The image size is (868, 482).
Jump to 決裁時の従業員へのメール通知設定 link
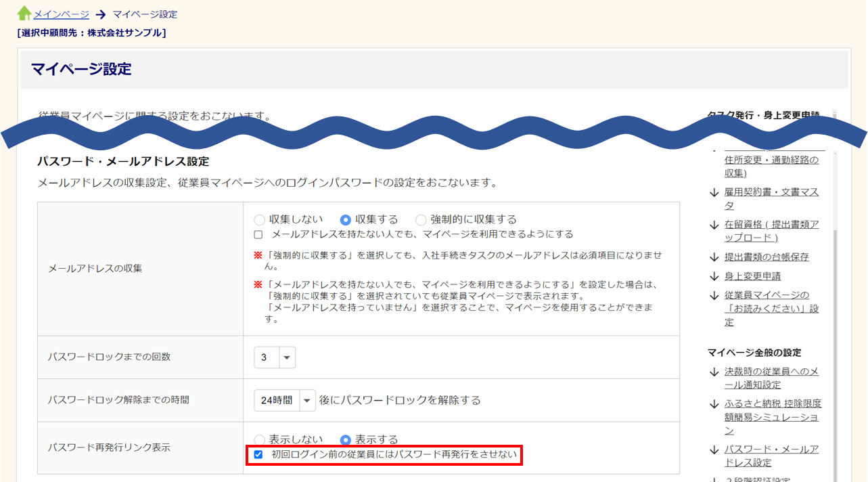[772, 378]
